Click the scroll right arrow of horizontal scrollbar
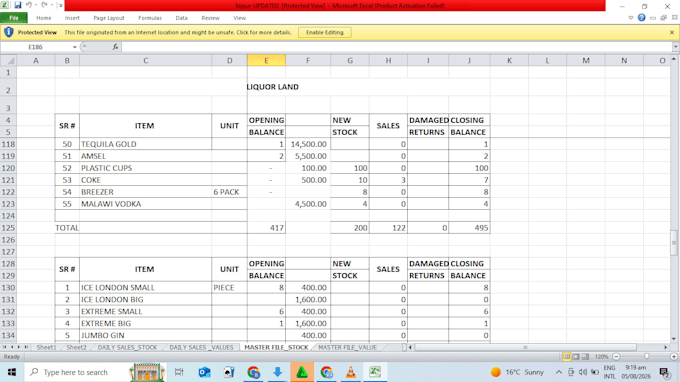The width and height of the screenshot is (680, 382). (666, 347)
